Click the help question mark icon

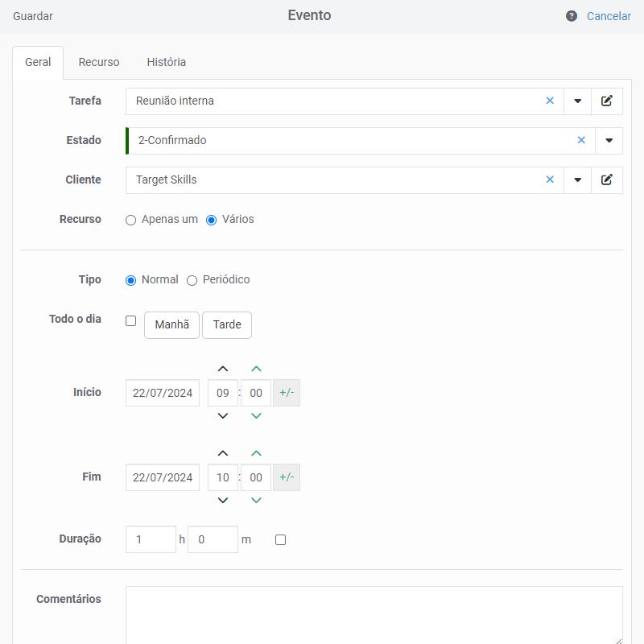click(x=572, y=16)
